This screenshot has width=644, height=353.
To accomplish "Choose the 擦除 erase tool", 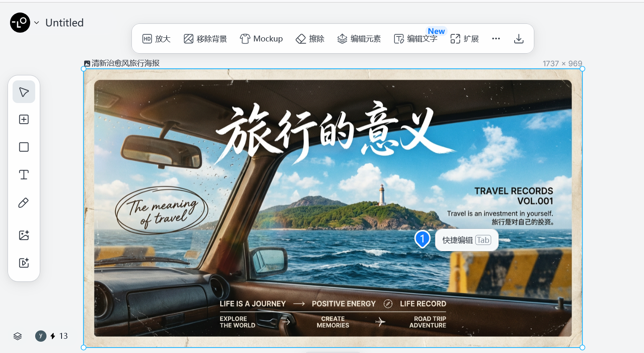I will point(310,39).
